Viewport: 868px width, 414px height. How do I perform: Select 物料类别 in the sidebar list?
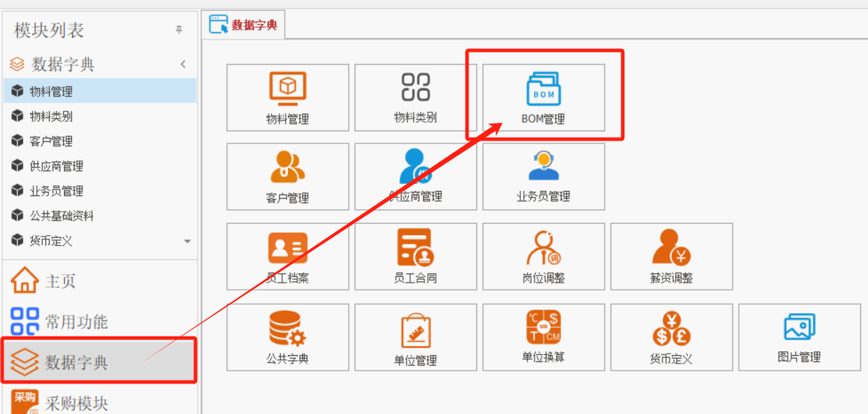[x=100, y=116]
